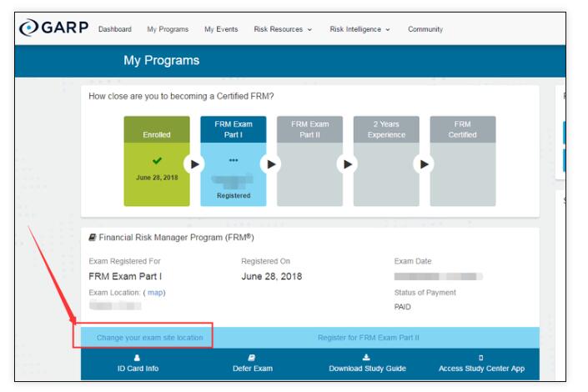
Task: Click Register for FRM Exam Part II
Action: coord(369,338)
